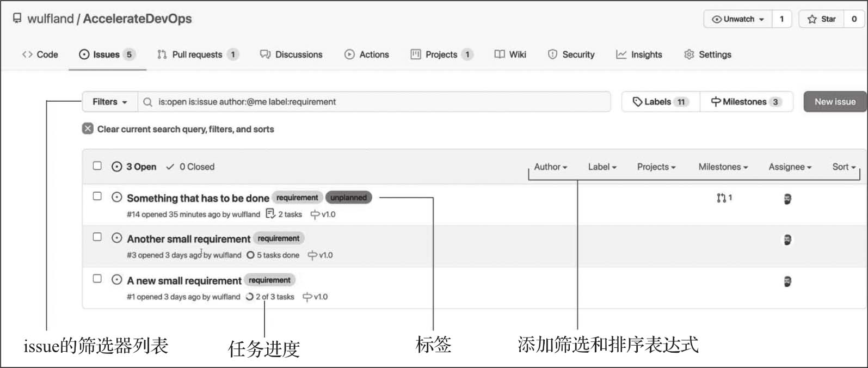Open the Security tab

pyautogui.click(x=571, y=54)
